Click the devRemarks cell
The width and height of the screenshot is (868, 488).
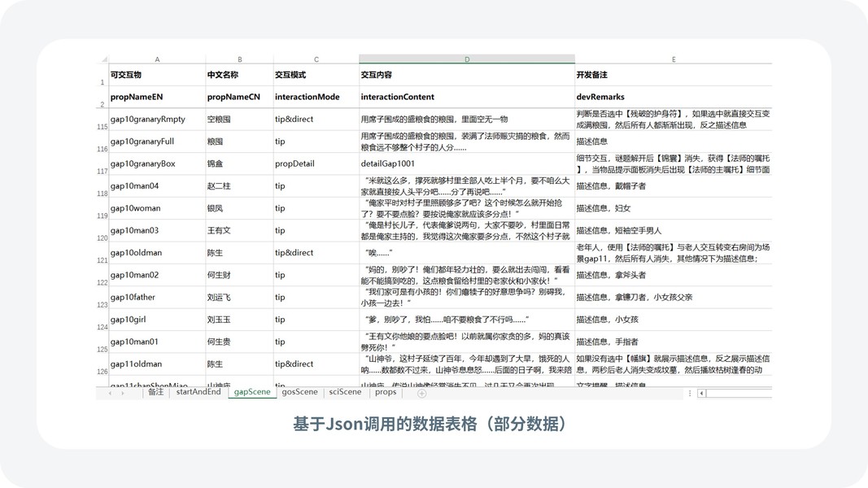click(673, 97)
